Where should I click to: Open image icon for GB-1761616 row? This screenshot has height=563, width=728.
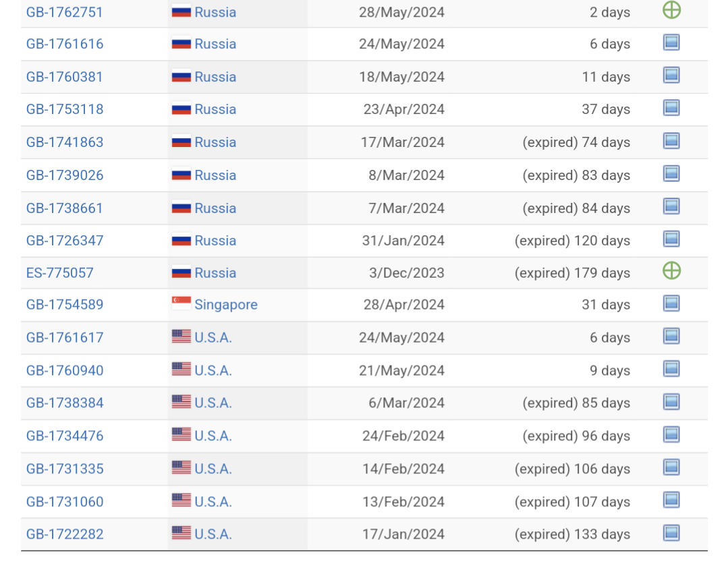(x=671, y=42)
